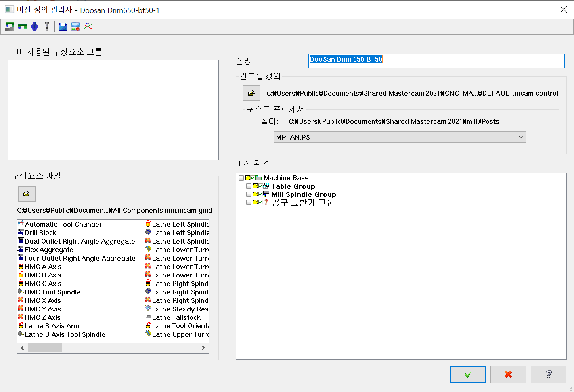The width and height of the screenshot is (574, 392).
Task: Click the component list horizontal scrollbar thumb
Action: (45, 348)
